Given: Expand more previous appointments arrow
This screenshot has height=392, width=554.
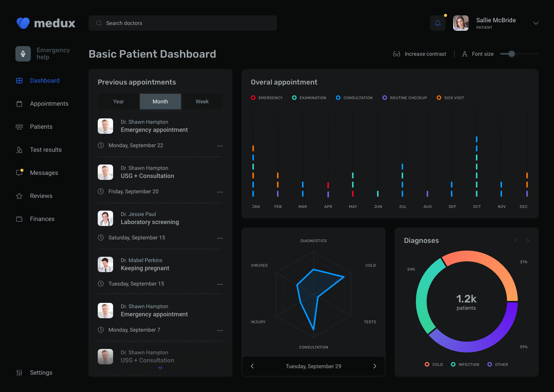Looking at the screenshot, I should [160, 368].
